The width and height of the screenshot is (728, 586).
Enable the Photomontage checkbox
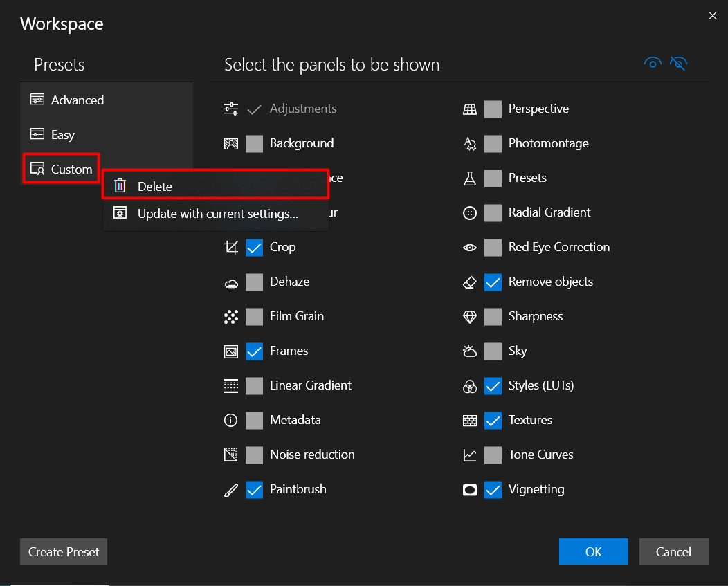[493, 144]
